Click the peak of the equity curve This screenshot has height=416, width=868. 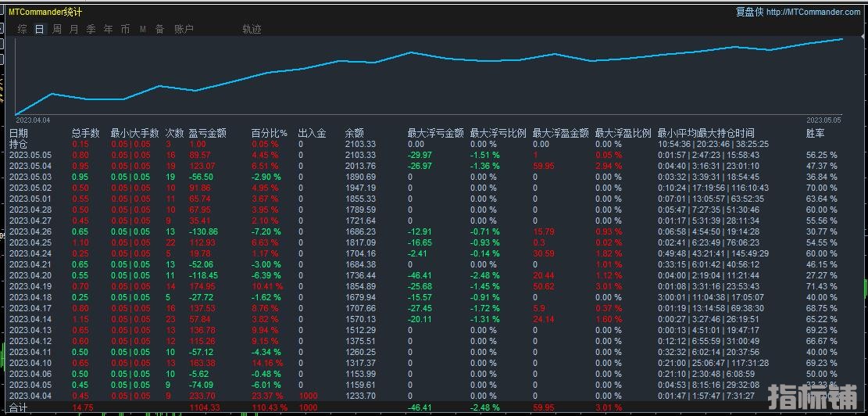coord(842,39)
